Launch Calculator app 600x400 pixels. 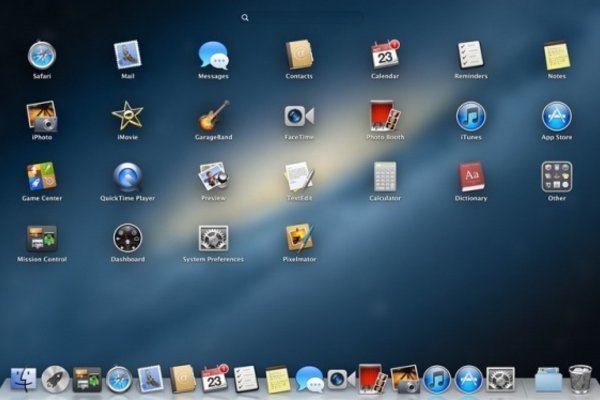click(x=385, y=177)
